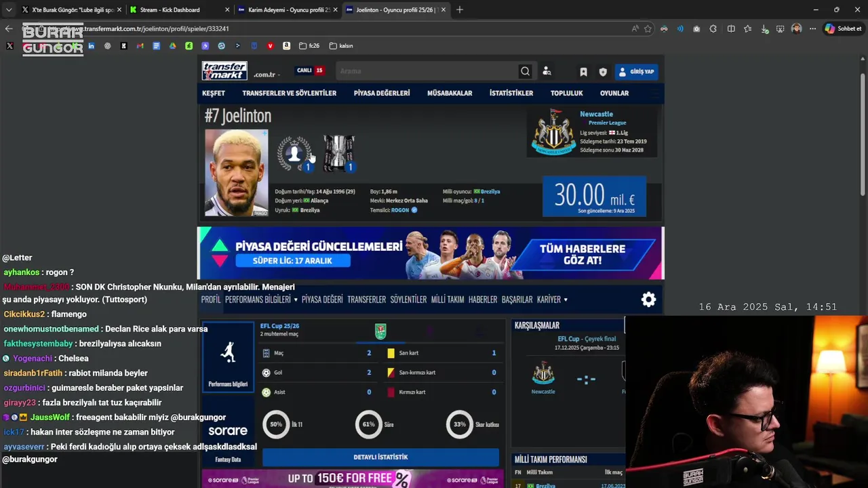Viewport: 868px width, 488px height.
Task: Click the GİRİŞ YAP login button
Action: click(x=636, y=72)
